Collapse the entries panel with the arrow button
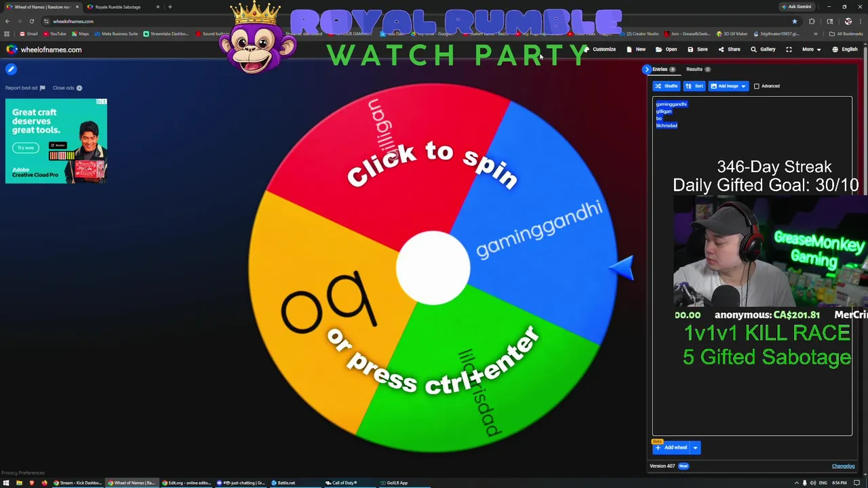The image size is (868, 488). [x=646, y=69]
